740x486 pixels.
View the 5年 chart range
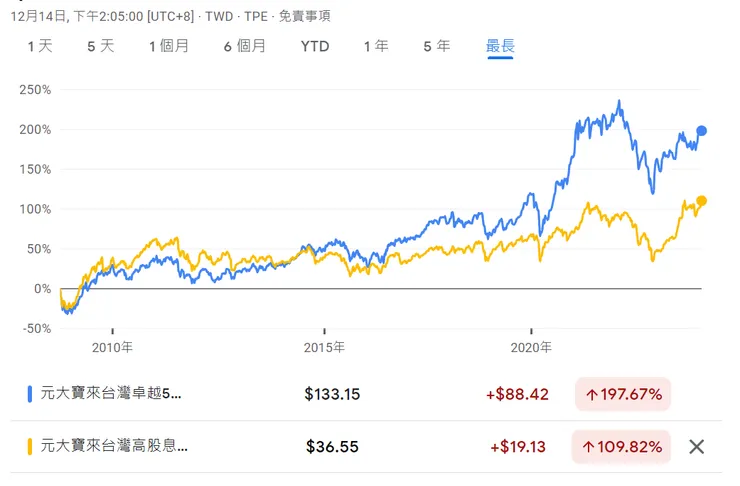coord(437,46)
